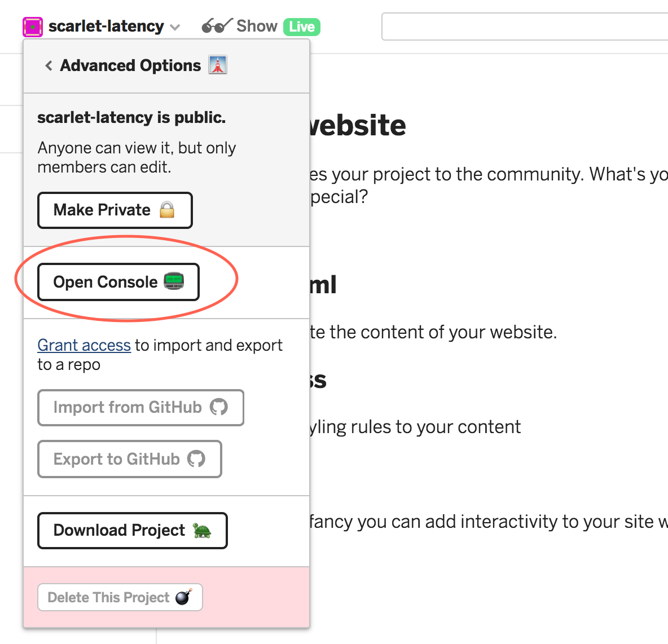The image size is (668, 644).
Task: Click the pager icon on Open Console
Action: pos(174,281)
